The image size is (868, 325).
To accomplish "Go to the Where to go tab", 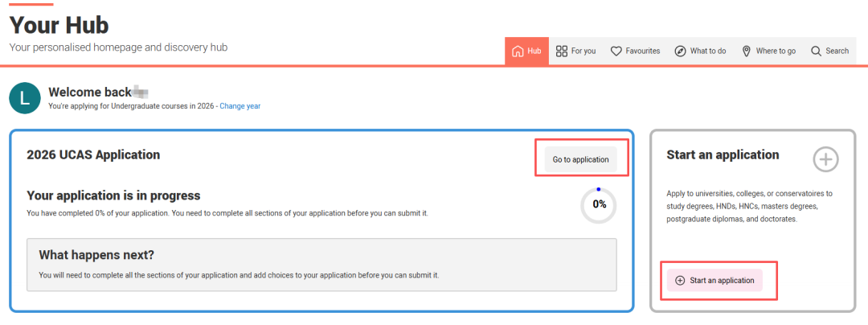I will [x=776, y=51].
